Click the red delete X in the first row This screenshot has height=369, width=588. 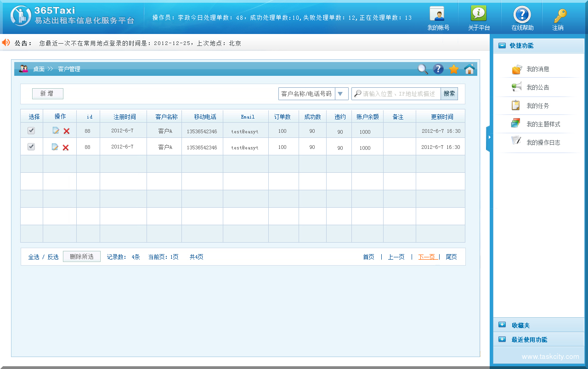tap(67, 131)
